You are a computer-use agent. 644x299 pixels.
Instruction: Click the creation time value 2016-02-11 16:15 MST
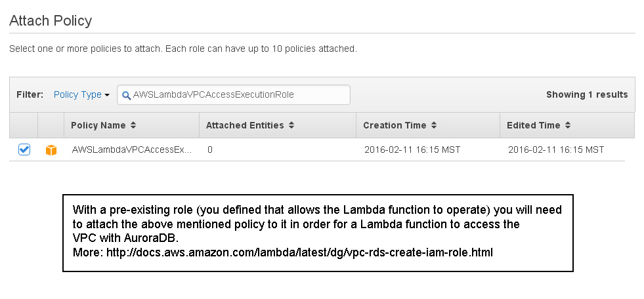[x=412, y=149]
